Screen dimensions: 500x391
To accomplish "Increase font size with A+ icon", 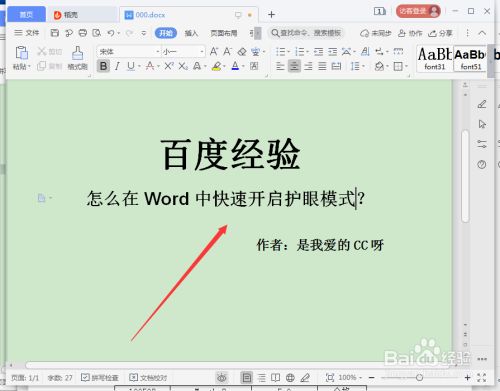I will pos(214,51).
